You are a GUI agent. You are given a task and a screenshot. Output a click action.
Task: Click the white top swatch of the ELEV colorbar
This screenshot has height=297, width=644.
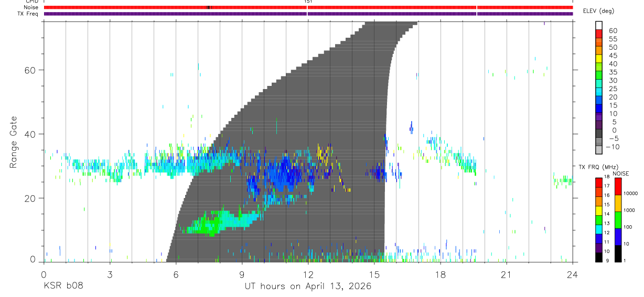[599, 26]
